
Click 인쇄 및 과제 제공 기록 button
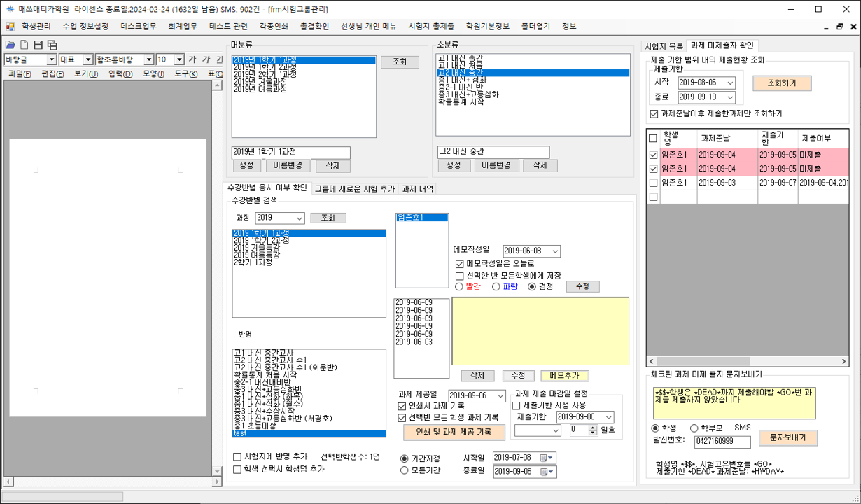[454, 432]
